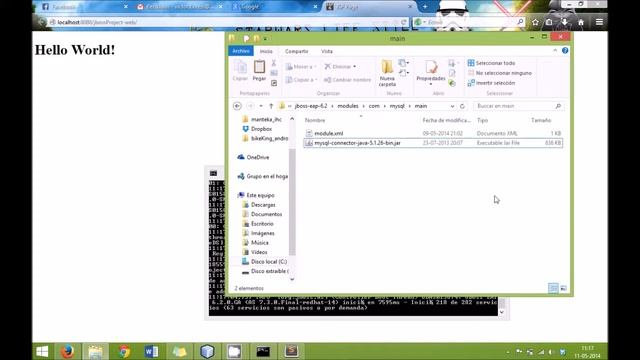Switch to the Inicio ribbon tab
This screenshot has height=360, width=640.
pos(266,51)
